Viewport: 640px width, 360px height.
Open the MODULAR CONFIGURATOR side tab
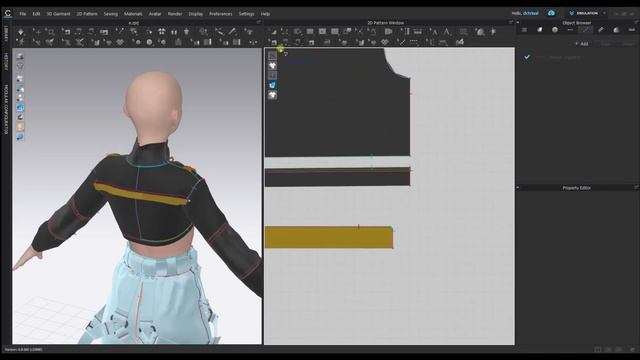click(6, 109)
